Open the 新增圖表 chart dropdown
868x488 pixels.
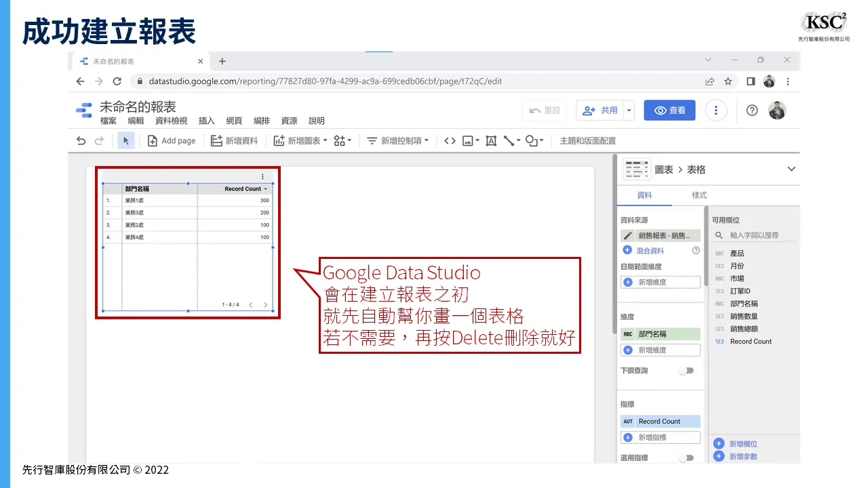300,141
